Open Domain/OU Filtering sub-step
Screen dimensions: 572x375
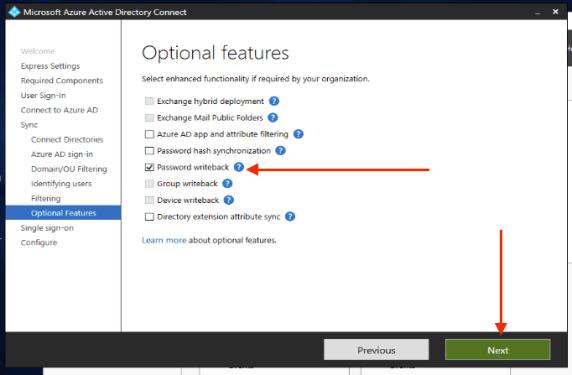pyautogui.click(x=69, y=169)
